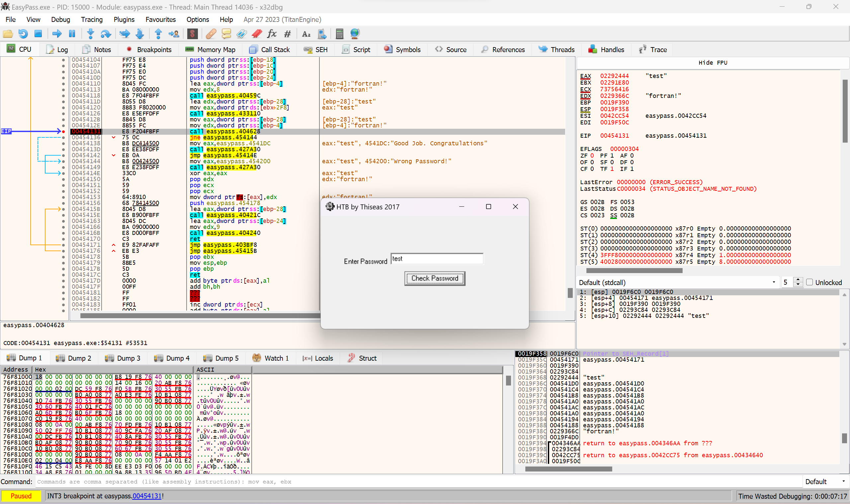Click the 00454131 link in status bar
This screenshot has width=850, height=504.
click(x=147, y=496)
